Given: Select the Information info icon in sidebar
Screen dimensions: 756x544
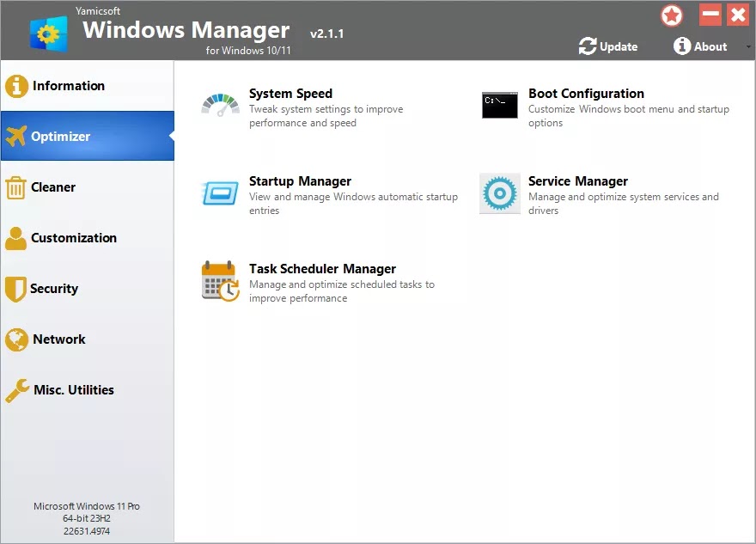Looking at the screenshot, I should click(x=18, y=86).
